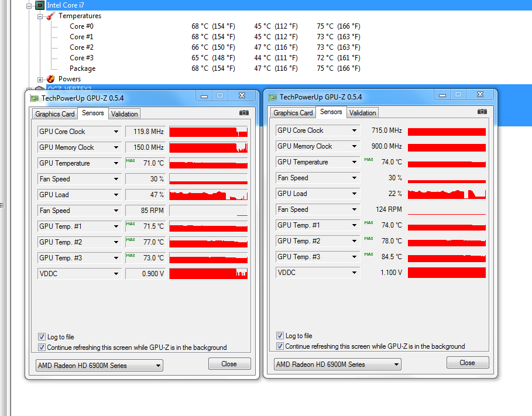Click the 715.0 MHz core clock value

[386, 130]
